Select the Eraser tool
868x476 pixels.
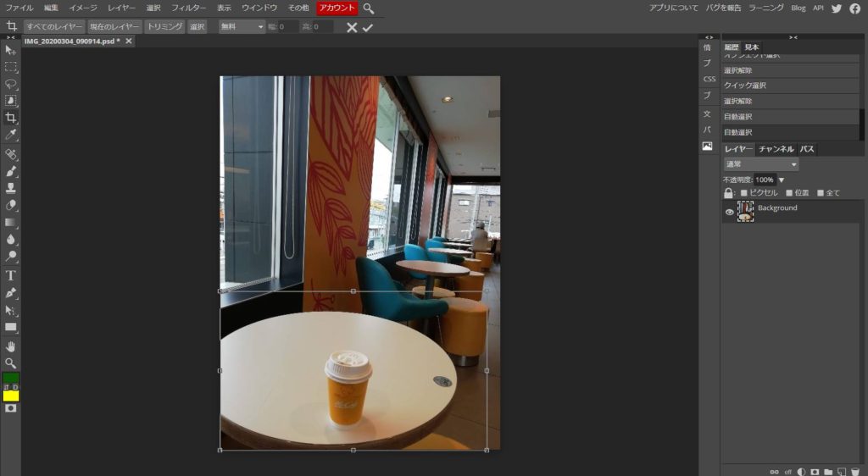coord(10,205)
